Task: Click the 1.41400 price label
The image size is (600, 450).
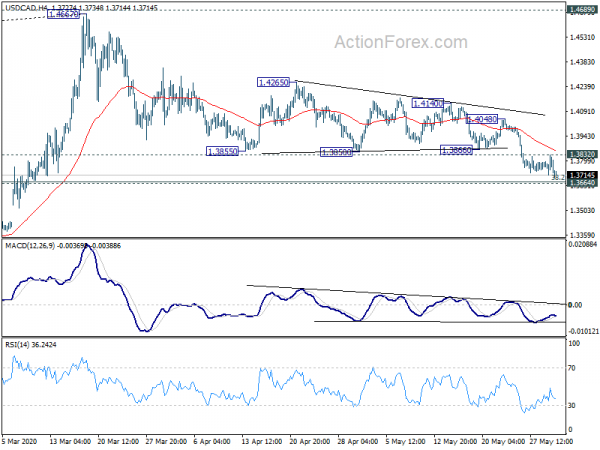Action: tap(428, 103)
